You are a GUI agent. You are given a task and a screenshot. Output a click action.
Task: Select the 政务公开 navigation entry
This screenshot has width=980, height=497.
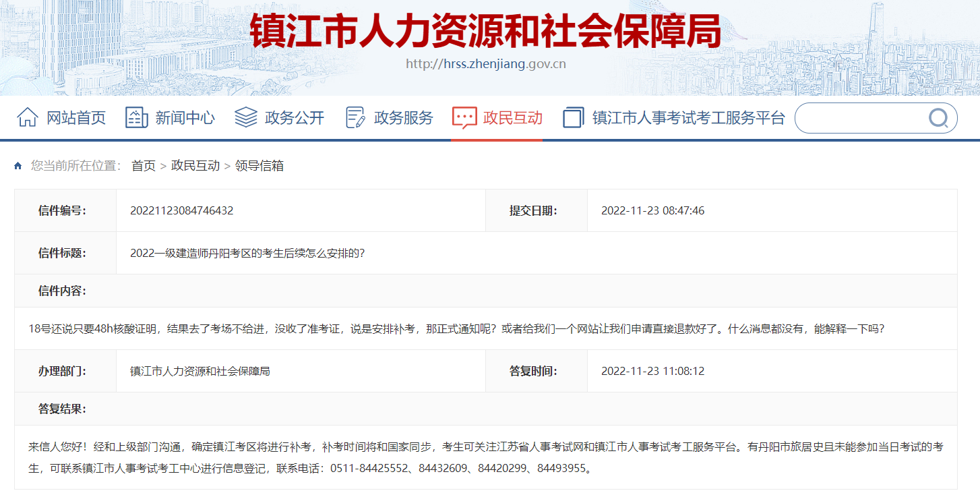294,117
